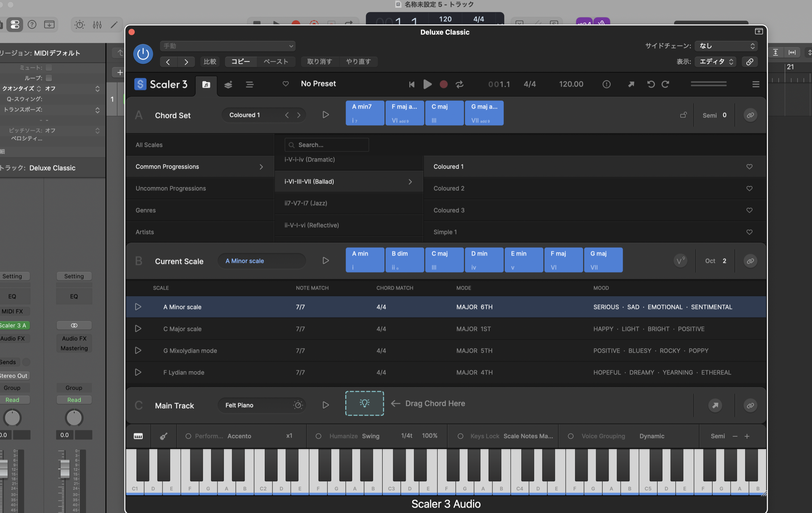
Task: Click the voicing V icon in Current Scale
Action: coord(681,261)
